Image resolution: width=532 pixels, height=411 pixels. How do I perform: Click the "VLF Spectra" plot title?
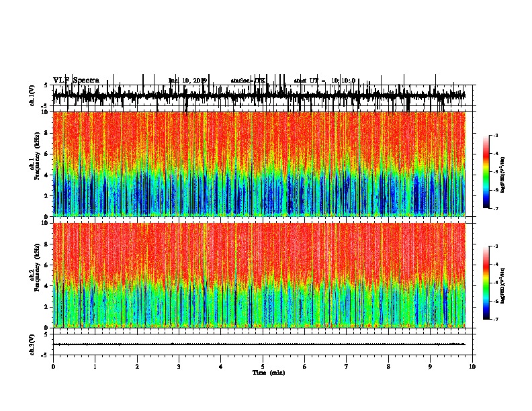click(x=76, y=81)
